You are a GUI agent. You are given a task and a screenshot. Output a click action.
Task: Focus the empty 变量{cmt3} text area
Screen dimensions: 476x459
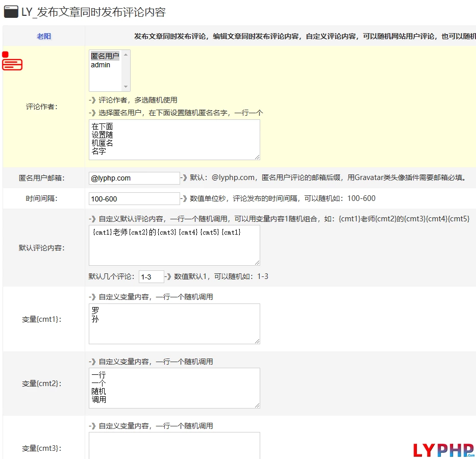(x=174, y=445)
